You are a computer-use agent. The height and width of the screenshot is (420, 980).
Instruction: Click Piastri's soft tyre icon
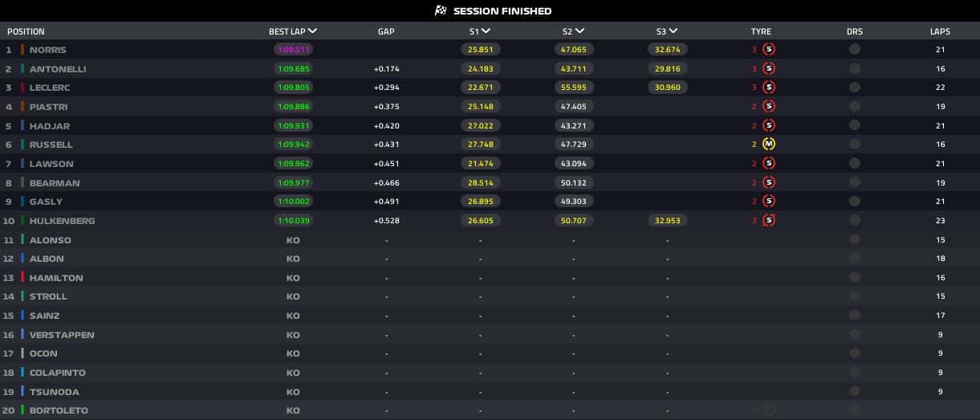[x=768, y=106]
